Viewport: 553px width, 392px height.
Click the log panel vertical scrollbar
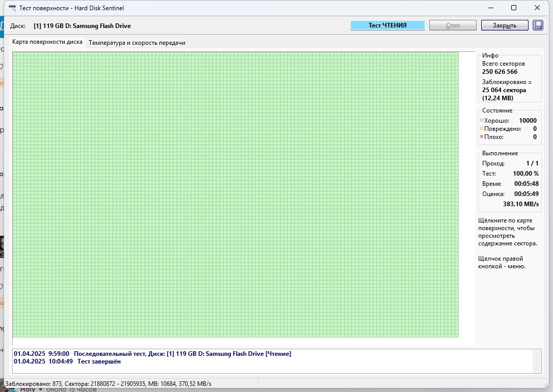(x=537, y=361)
